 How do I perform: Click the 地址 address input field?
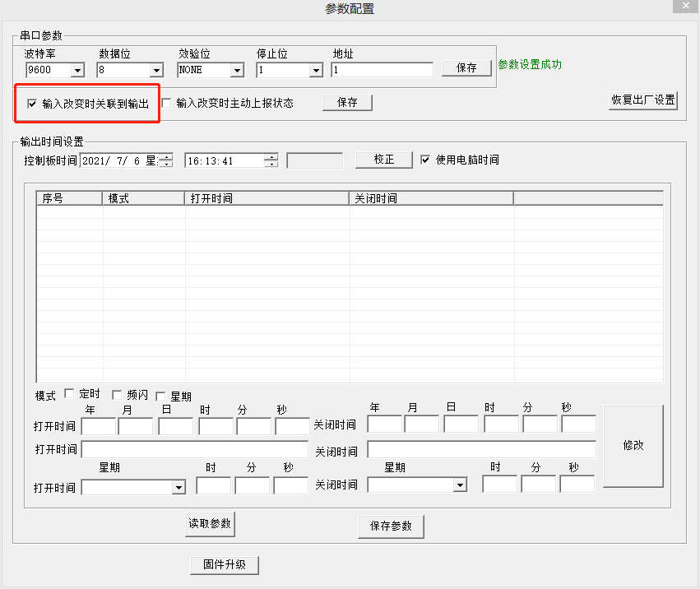coord(382,70)
